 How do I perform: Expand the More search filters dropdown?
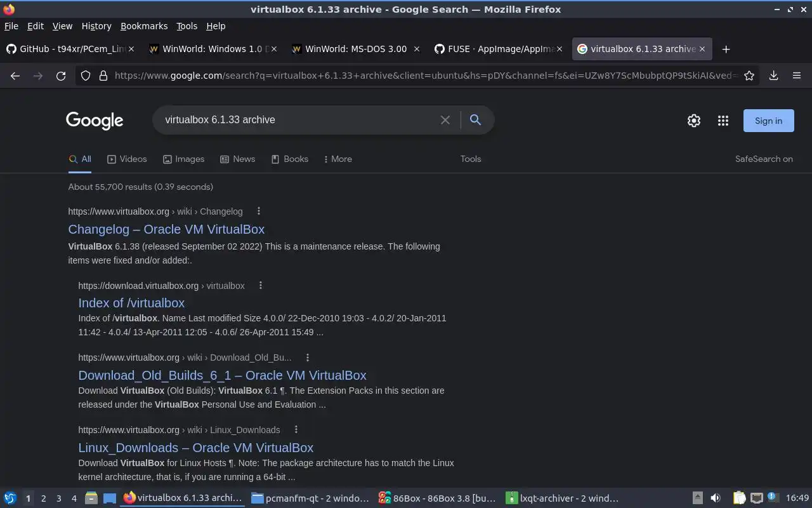coord(337,159)
